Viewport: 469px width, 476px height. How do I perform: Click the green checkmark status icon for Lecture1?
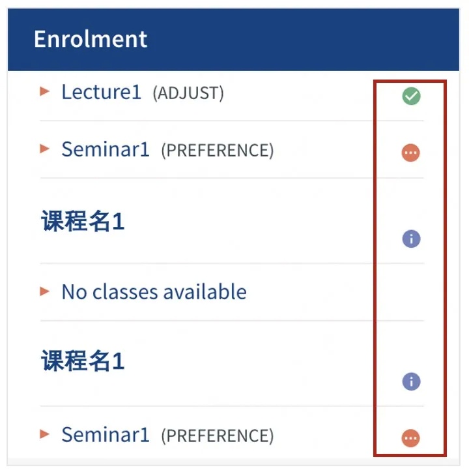coord(411,96)
